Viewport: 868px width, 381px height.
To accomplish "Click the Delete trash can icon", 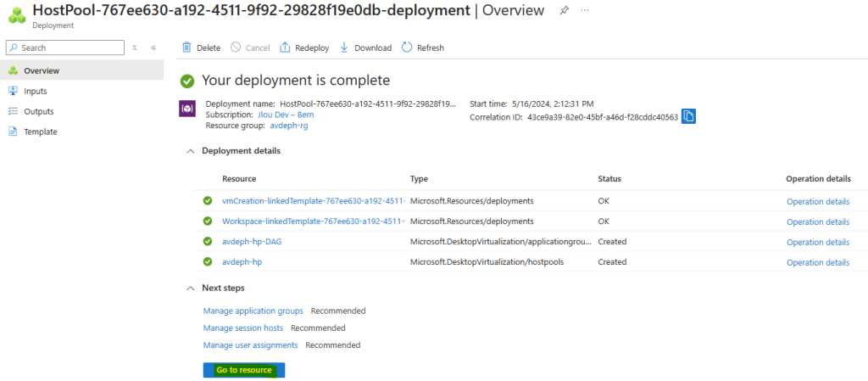I will (187, 48).
